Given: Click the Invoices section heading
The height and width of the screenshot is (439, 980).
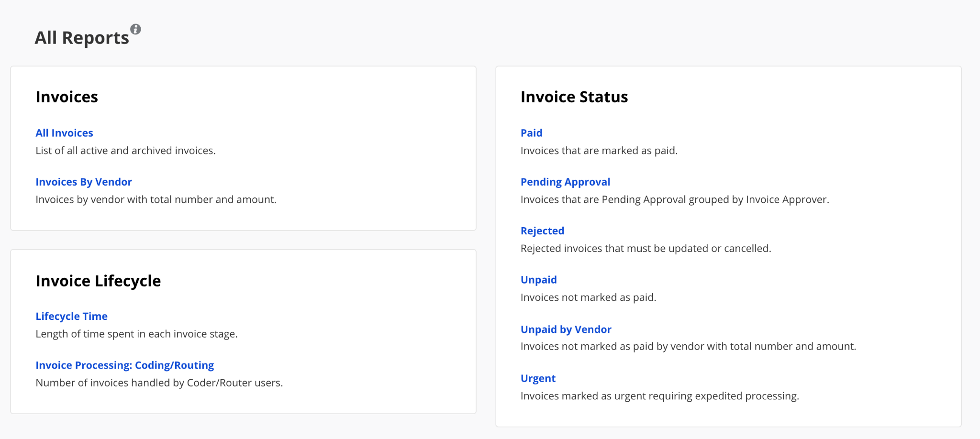Looking at the screenshot, I should tap(67, 97).
